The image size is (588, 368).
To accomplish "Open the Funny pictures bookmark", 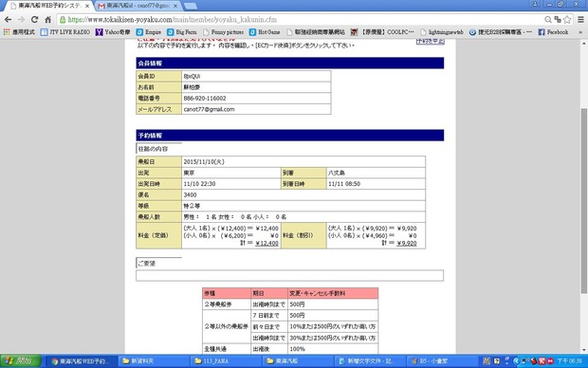I will (x=224, y=32).
